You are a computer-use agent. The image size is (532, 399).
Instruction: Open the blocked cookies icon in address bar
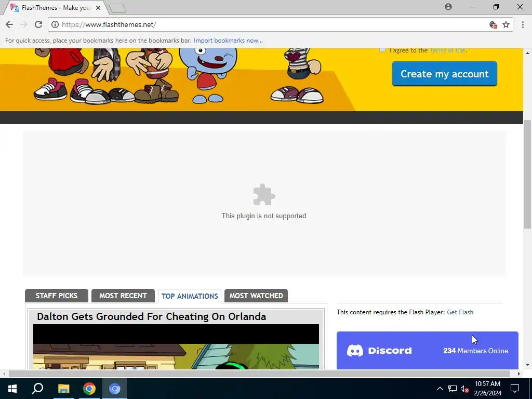[493, 24]
